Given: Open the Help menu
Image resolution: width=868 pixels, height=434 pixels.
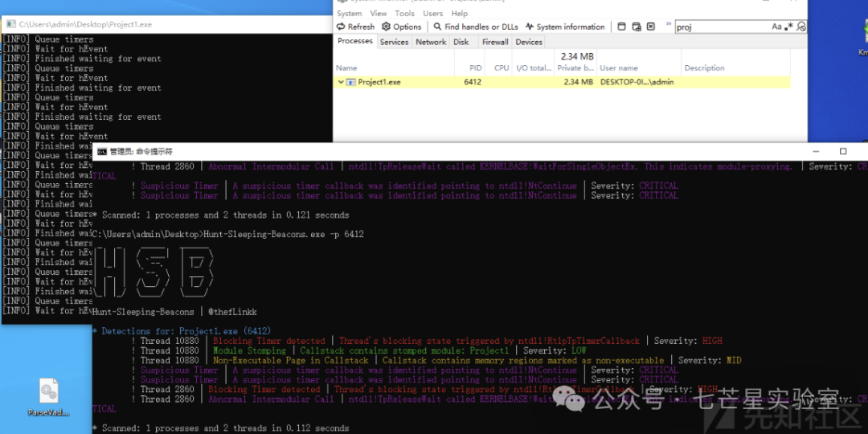Looking at the screenshot, I should [460, 14].
